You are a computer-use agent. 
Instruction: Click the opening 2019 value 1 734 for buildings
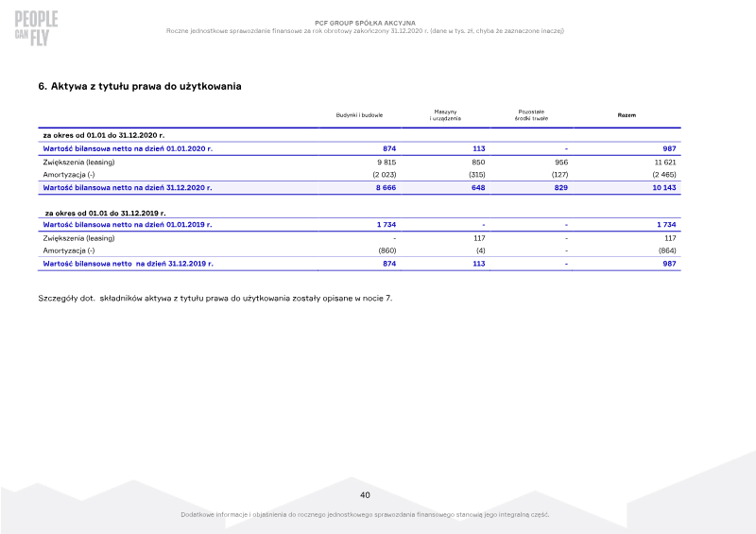coord(387,225)
